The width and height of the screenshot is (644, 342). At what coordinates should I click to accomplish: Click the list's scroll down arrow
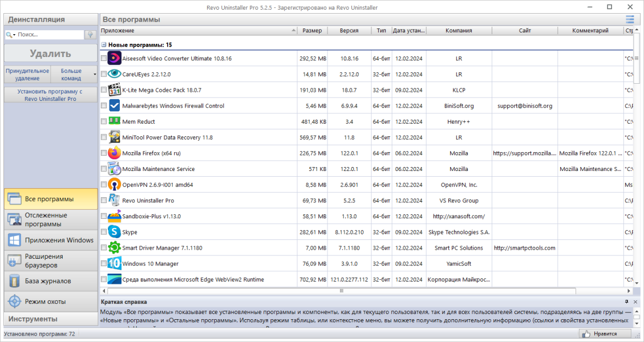coord(637,283)
